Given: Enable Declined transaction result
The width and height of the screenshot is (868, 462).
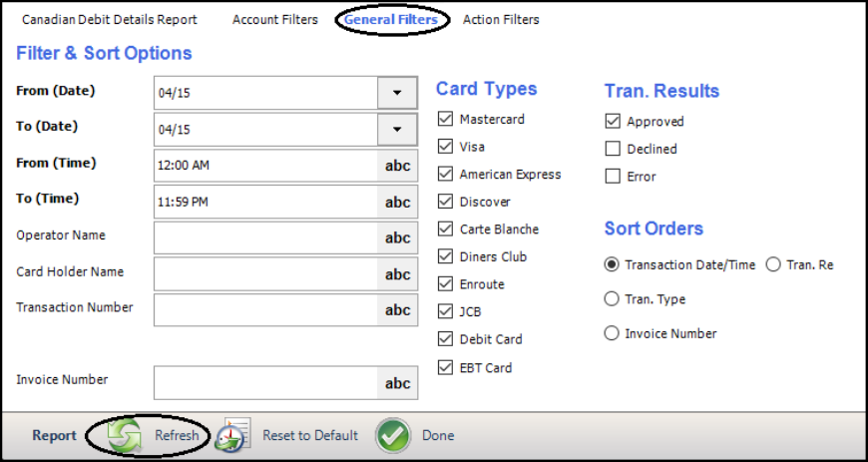Looking at the screenshot, I should click(613, 149).
